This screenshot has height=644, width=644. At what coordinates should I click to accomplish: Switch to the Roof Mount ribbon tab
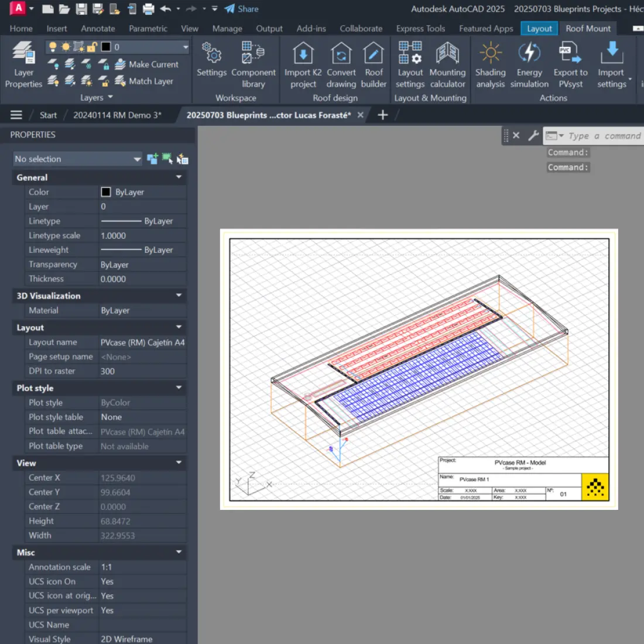tap(588, 28)
